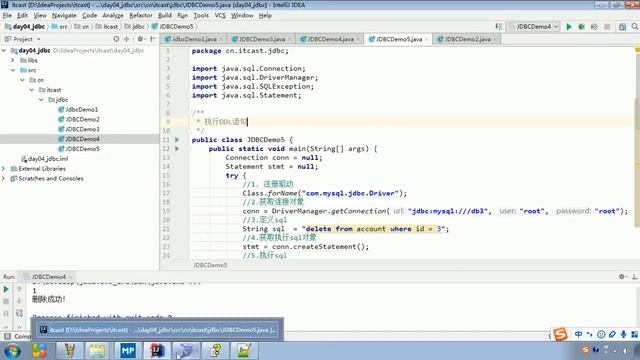Collapse the day04_jdbc project node
The width and height of the screenshot is (640, 360).
[4, 51]
